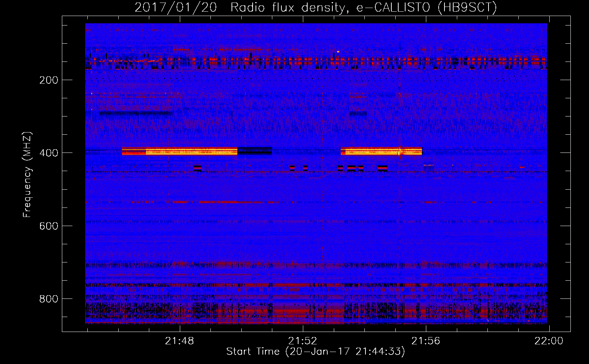Click the 21:48 time tick label

click(179, 341)
